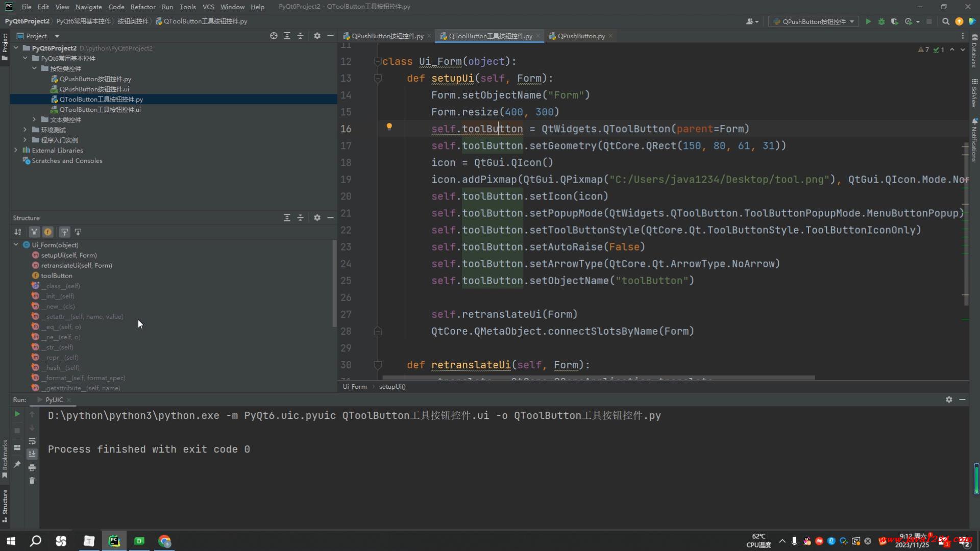Image resolution: width=980 pixels, height=551 pixels.
Task: Toggle Sort Alphabetically in Structure panel
Action: (18, 232)
